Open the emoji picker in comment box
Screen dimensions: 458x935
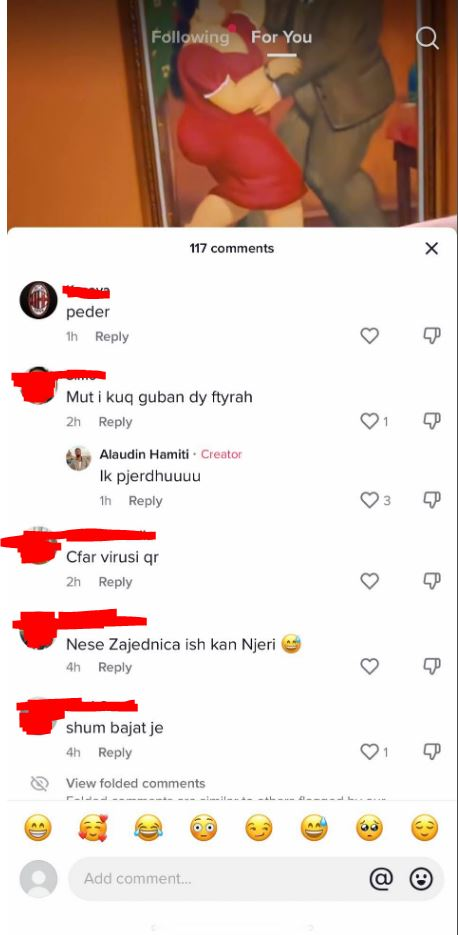[x=421, y=878]
